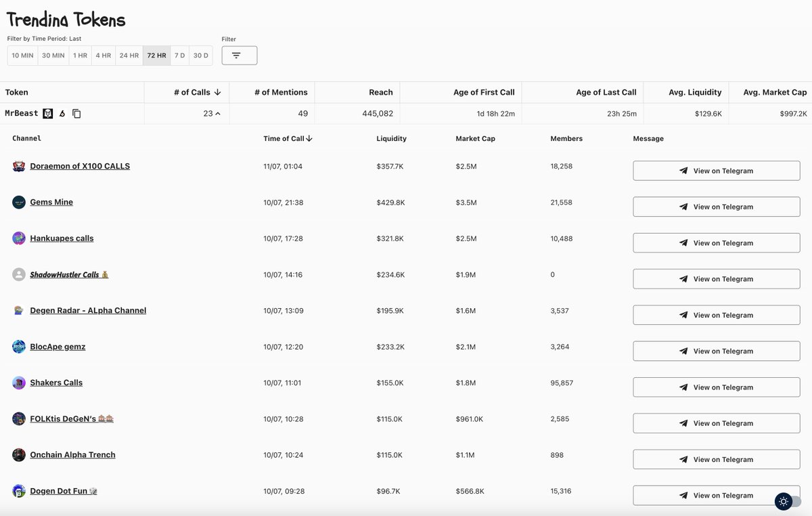Click the # of Mentions column header
812x516 pixels.
pos(281,92)
